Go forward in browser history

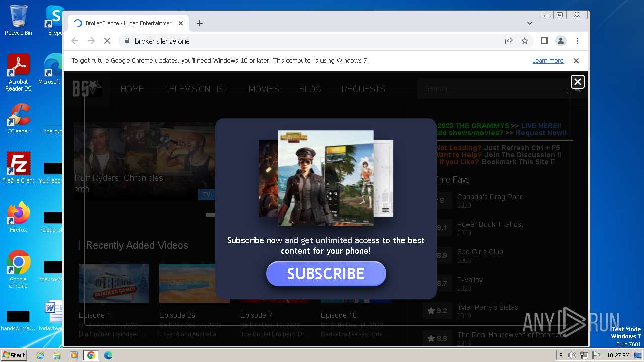[91, 41]
